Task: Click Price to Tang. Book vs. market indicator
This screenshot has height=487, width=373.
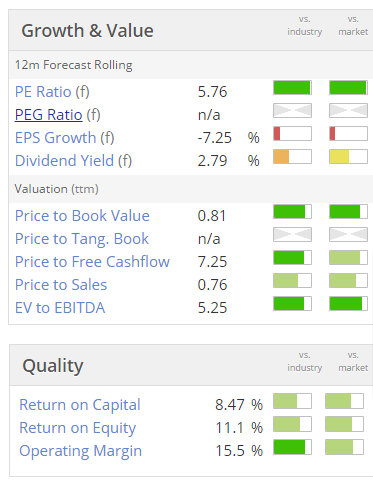Action: (x=348, y=235)
